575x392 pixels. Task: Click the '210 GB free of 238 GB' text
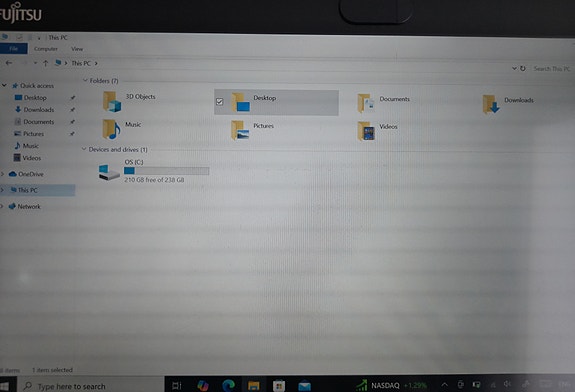click(x=154, y=180)
